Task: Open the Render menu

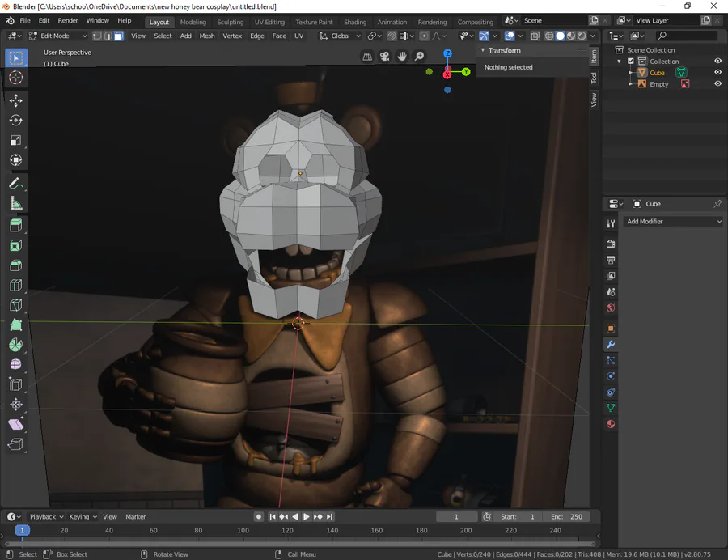Action: 68,21
